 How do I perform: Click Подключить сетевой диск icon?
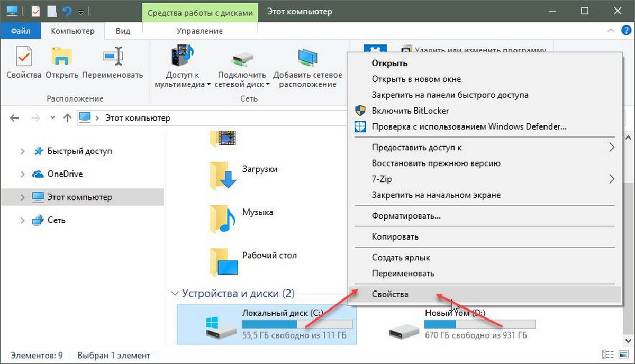tap(242, 58)
